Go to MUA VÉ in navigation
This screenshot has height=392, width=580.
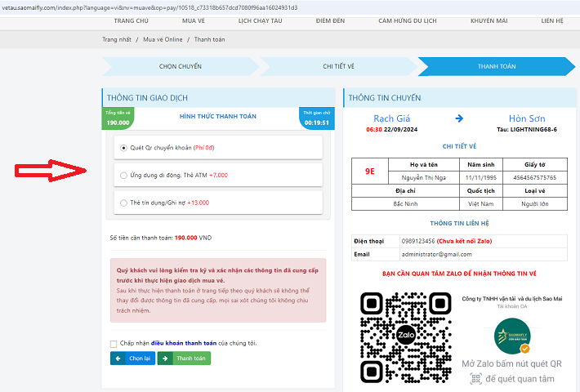pyautogui.click(x=193, y=21)
